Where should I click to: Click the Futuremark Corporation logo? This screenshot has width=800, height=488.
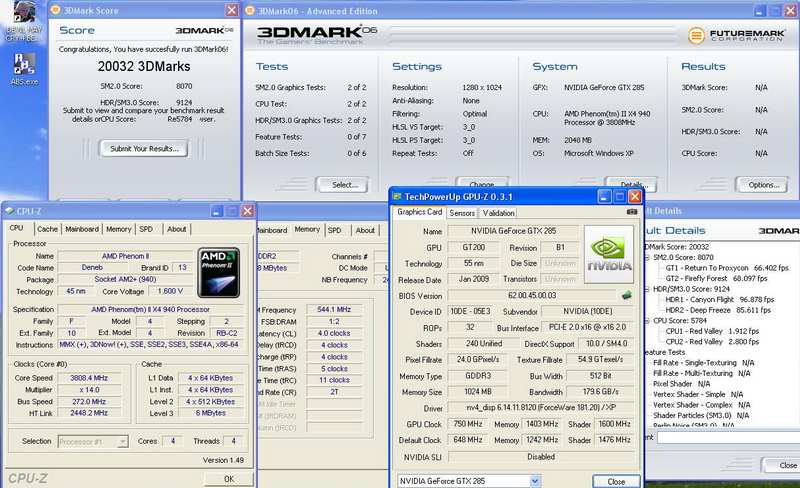coord(736,35)
